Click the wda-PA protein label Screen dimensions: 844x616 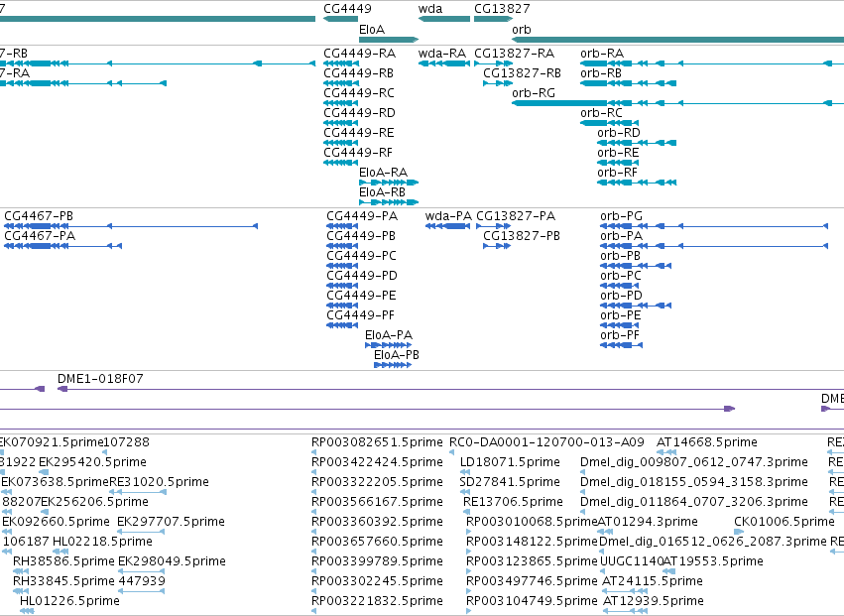(x=448, y=216)
